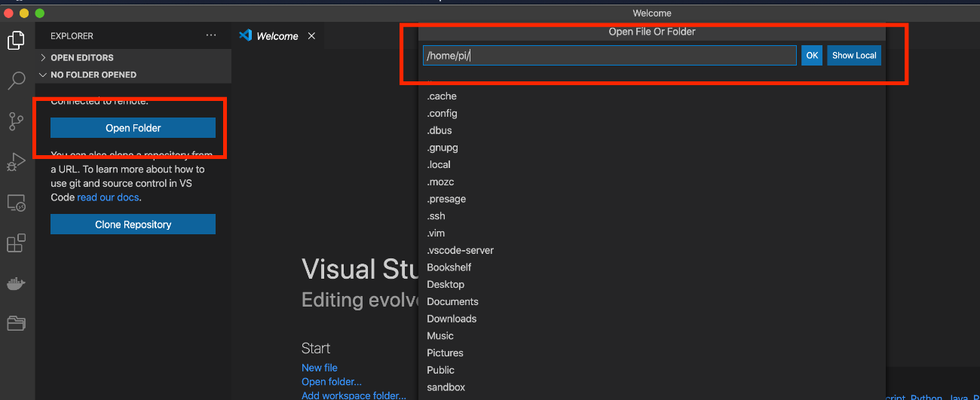The height and width of the screenshot is (400, 980).
Task: Click the New file link
Action: tap(320, 368)
